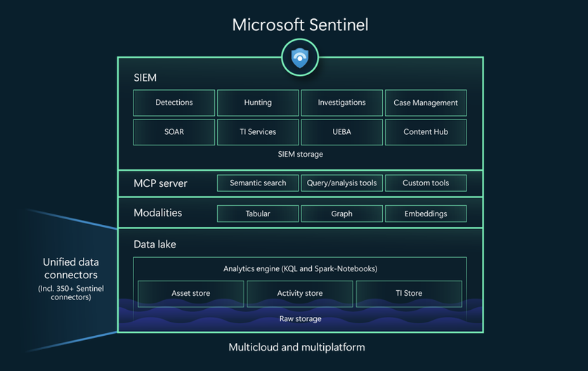Select the UEBA box
588x371 pixels.
pyautogui.click(x=341, y=132)
